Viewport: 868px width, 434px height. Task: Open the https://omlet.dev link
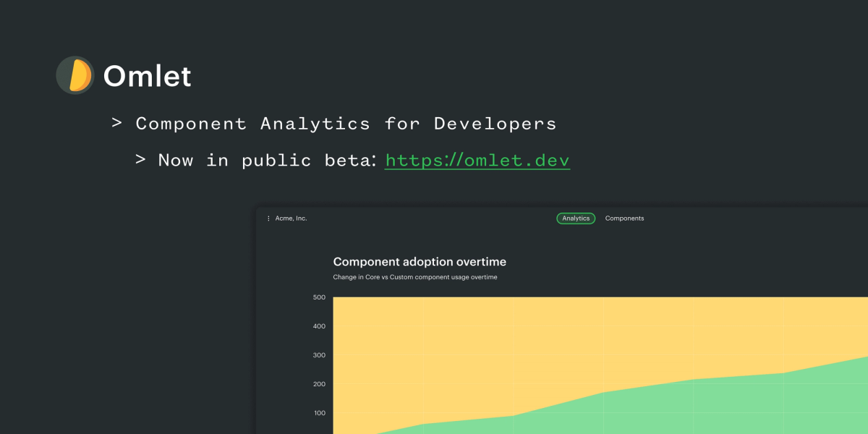pyautogui.click(x=477, y=160)
